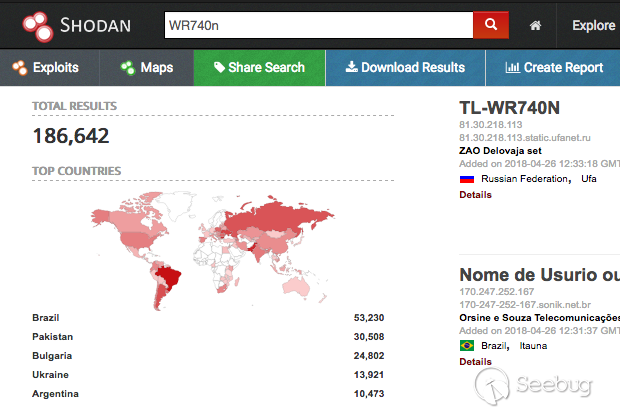Click the Share Search tag icon
620x413 pixels.
coord(219,67)
